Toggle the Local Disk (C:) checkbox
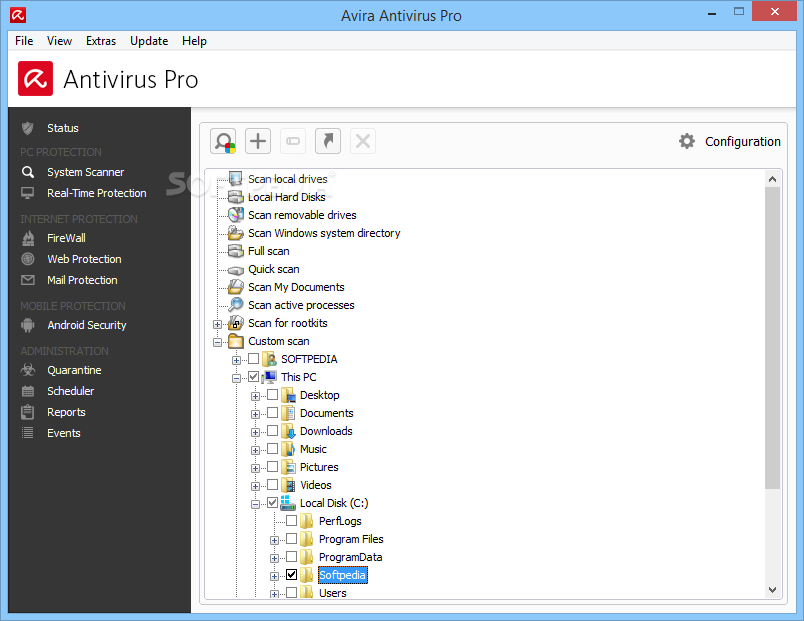804x621 pixels. tap(273, 503)
